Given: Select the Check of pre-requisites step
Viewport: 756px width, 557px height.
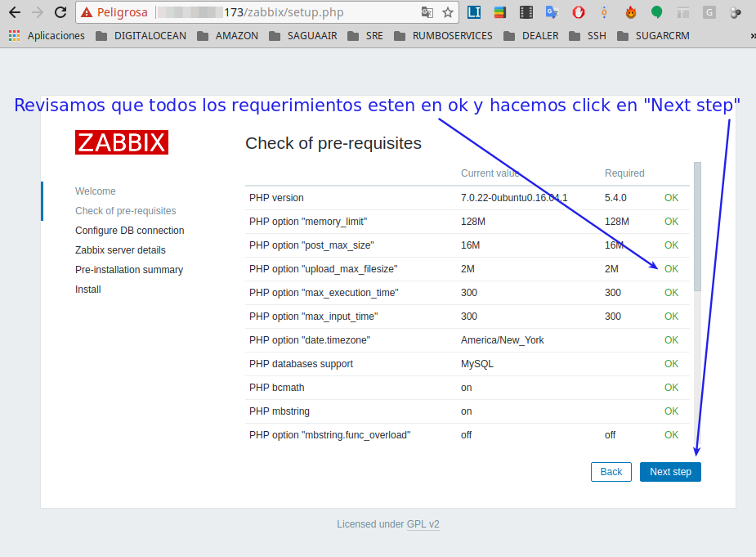Looking at the screenshot, I should tap(125, 211).
